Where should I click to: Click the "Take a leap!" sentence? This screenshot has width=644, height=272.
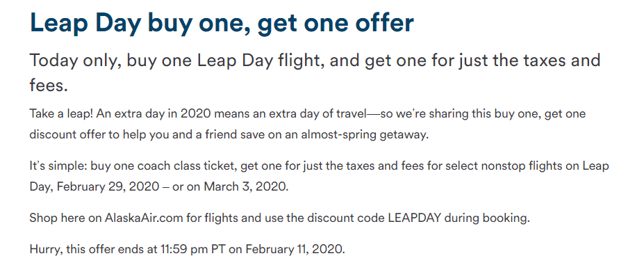click(62, 113)
